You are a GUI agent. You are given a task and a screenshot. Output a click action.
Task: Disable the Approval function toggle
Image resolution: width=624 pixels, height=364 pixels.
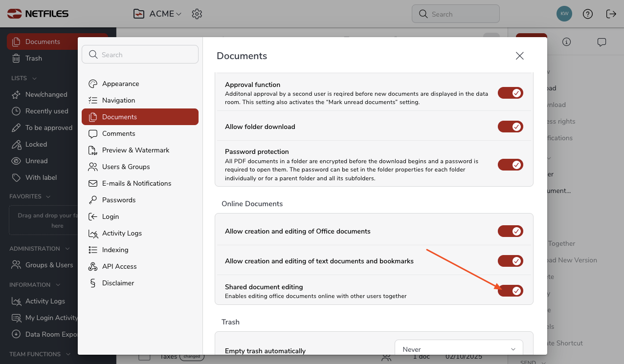pos(510,93)
